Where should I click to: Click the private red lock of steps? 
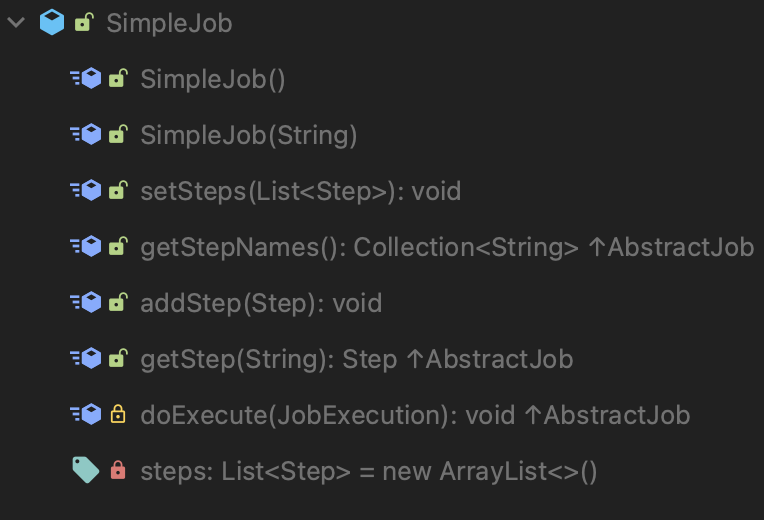[118, 470]
